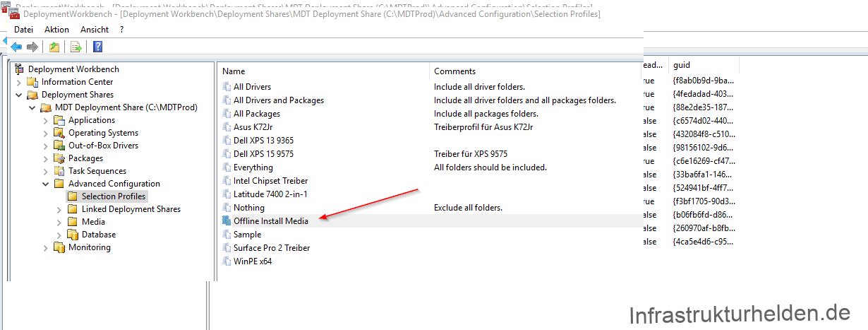Image resolution: width=868 pixels, height=330 pixels.
Task: Click the Deployment Shares folder icon
Action: 32,95
